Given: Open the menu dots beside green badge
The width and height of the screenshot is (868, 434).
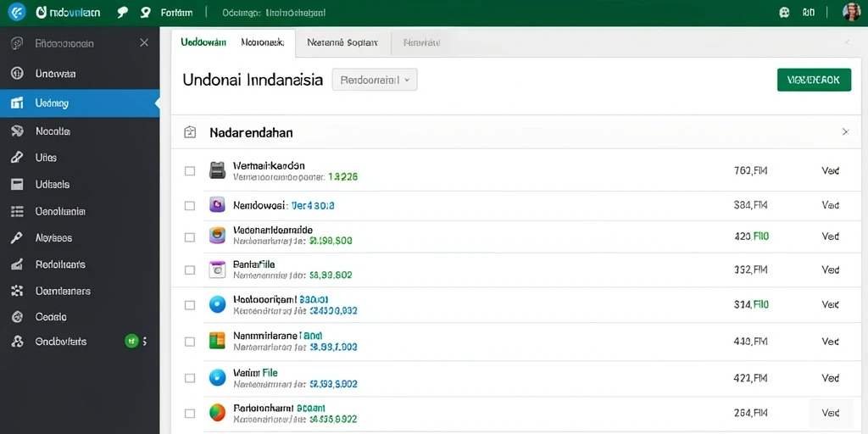Looking at the screenshot, I should point(145,341).
